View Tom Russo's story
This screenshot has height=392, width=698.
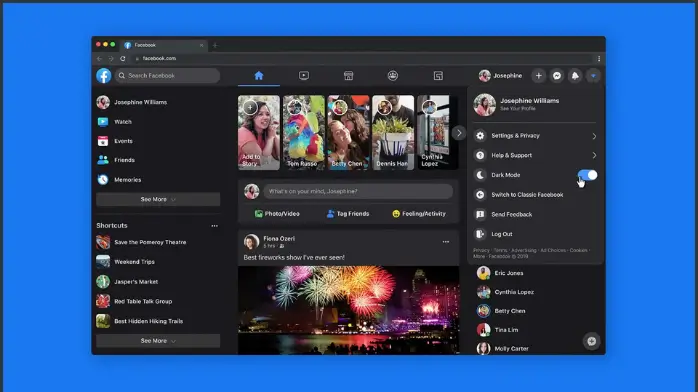304,132
